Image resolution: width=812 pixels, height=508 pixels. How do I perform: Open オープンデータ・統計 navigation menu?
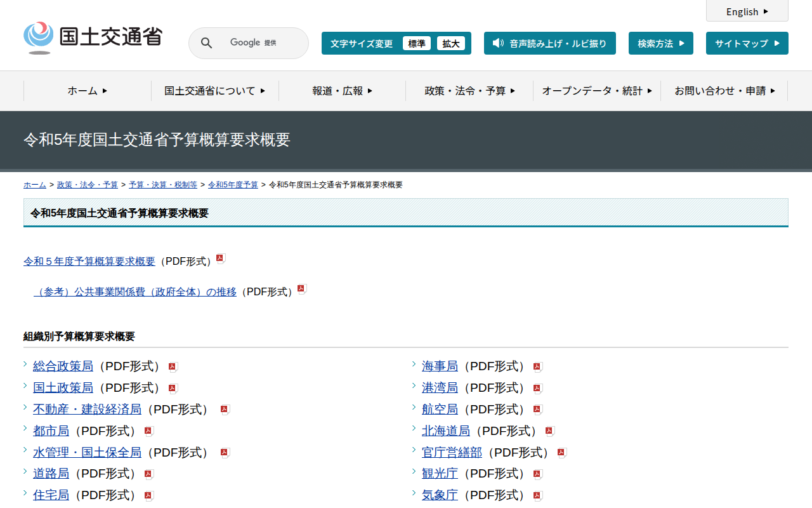coord(597,91)
